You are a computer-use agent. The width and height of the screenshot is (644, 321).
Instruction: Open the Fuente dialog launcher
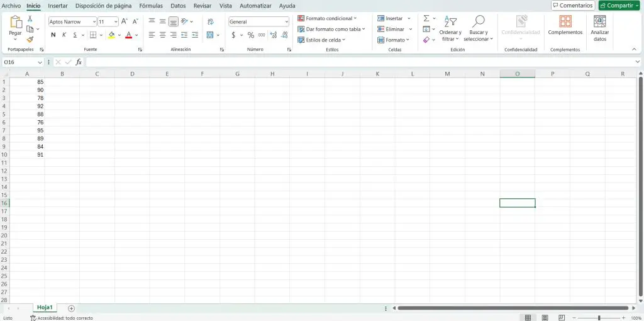[x=140, y=50]
